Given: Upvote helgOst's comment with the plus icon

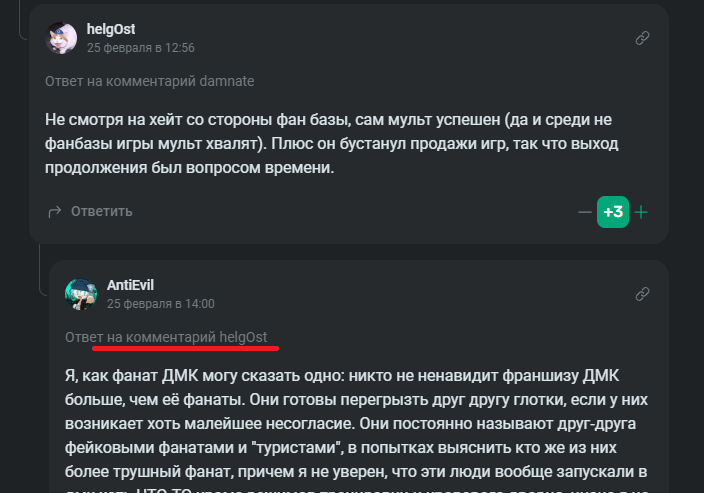Looking at the screenshot, I should tap(641, 212).
